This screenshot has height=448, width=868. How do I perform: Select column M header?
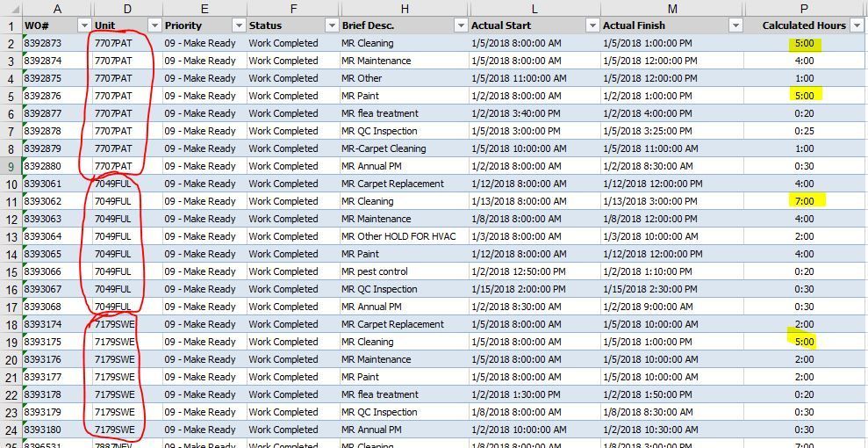click(672, 8)
